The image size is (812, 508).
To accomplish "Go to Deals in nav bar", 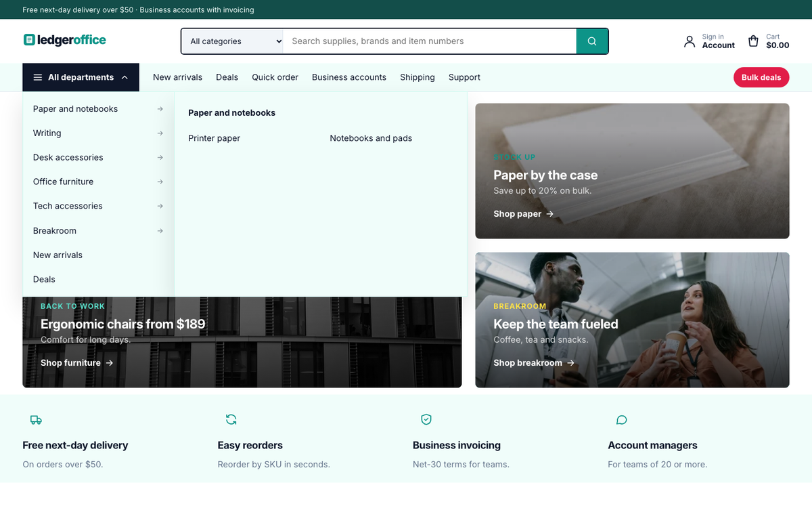I will click(227, 77).
